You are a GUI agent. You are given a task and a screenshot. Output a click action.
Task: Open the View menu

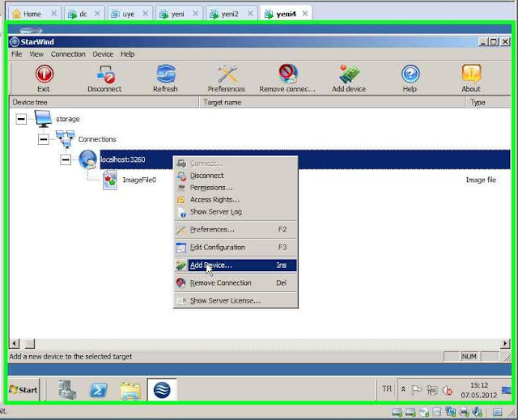pyautogui.click(x=36, y=54)
